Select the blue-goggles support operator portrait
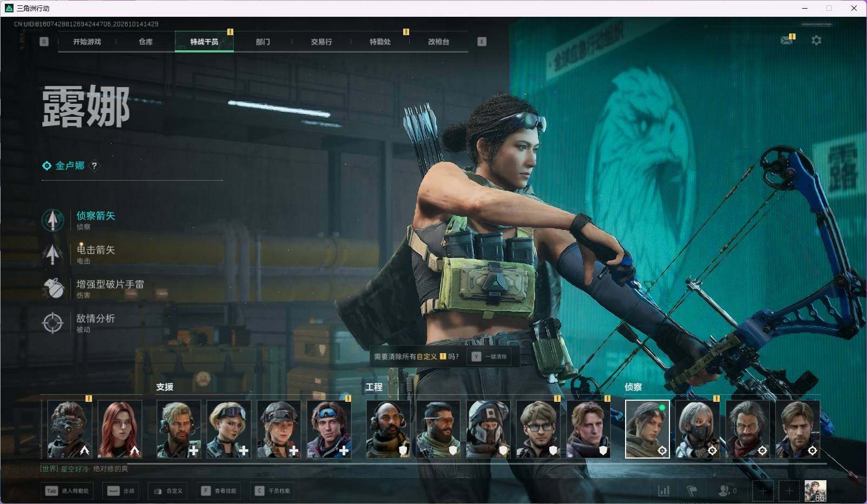The height and width of the screenshot is (504, 867). [x=329, y=429]
